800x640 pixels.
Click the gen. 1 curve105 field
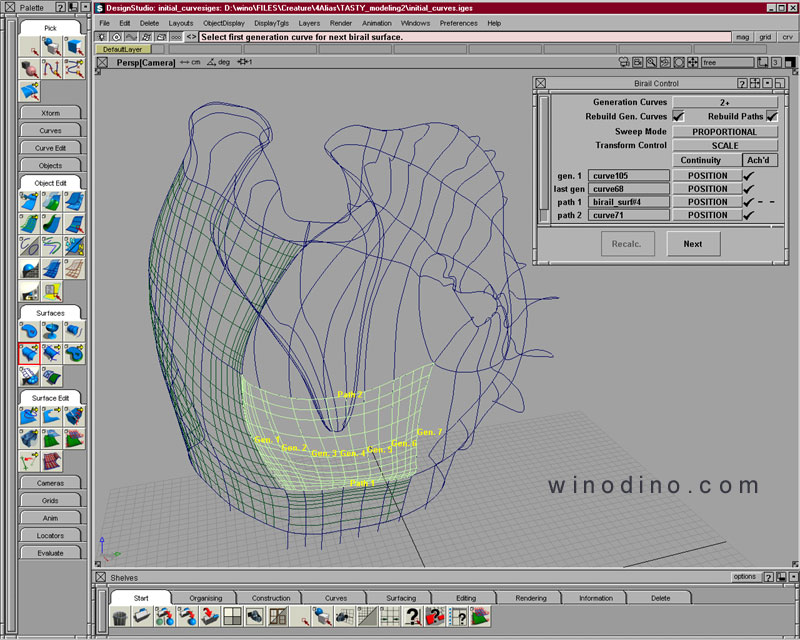tap(628, 176)
